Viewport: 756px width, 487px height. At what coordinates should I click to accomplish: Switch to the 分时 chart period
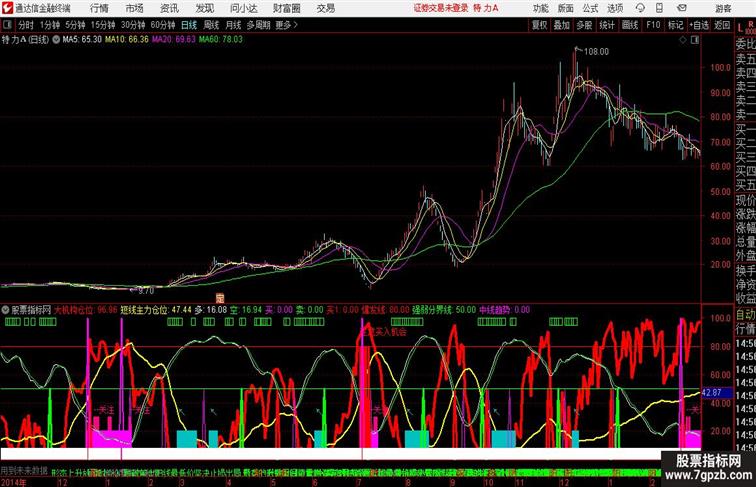[26, 25]
